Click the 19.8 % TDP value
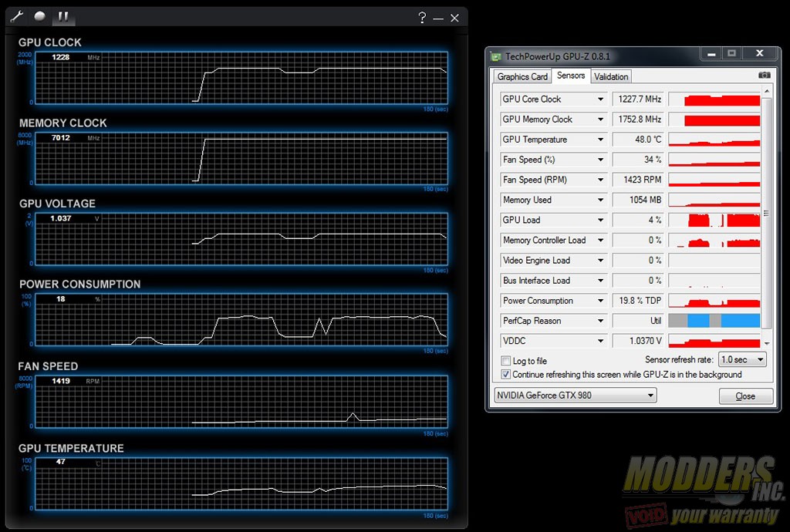Viewport: 790px width, 532px height. click(x=640, y=301)
